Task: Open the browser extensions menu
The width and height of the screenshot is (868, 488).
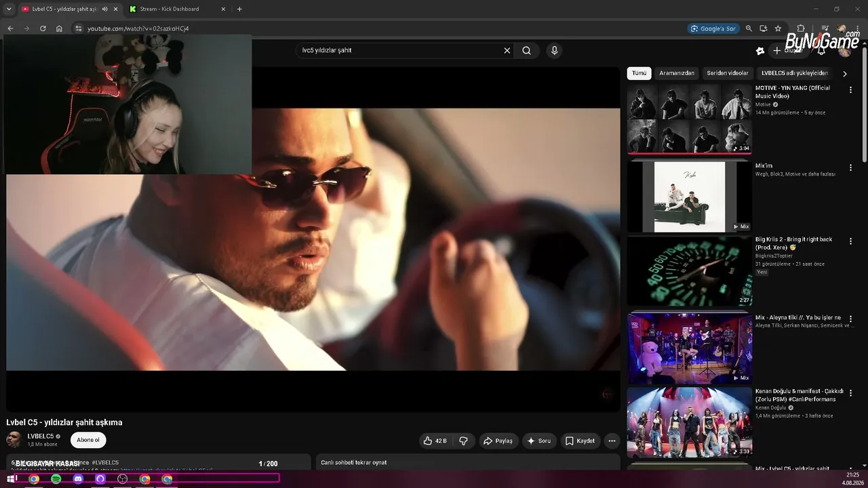Action: [801, 28]
